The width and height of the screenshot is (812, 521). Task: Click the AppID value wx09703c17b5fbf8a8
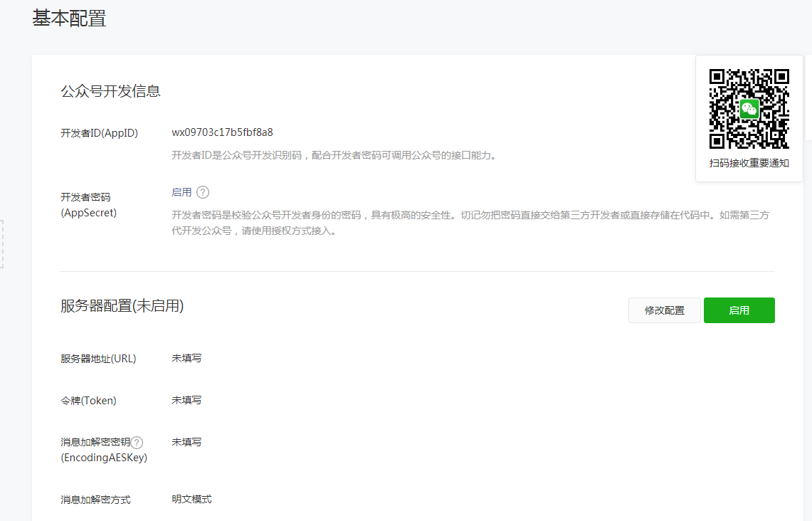[222, 132]
